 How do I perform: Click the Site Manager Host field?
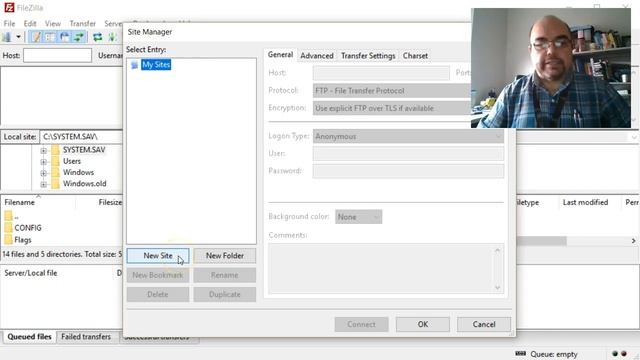381,73
